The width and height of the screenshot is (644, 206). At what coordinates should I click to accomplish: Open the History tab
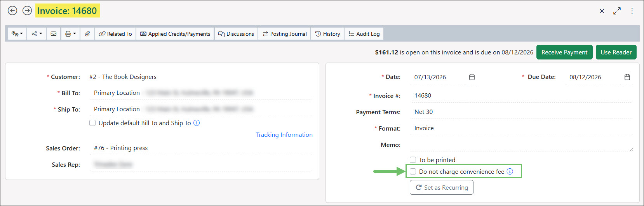(x=327, y=34)
